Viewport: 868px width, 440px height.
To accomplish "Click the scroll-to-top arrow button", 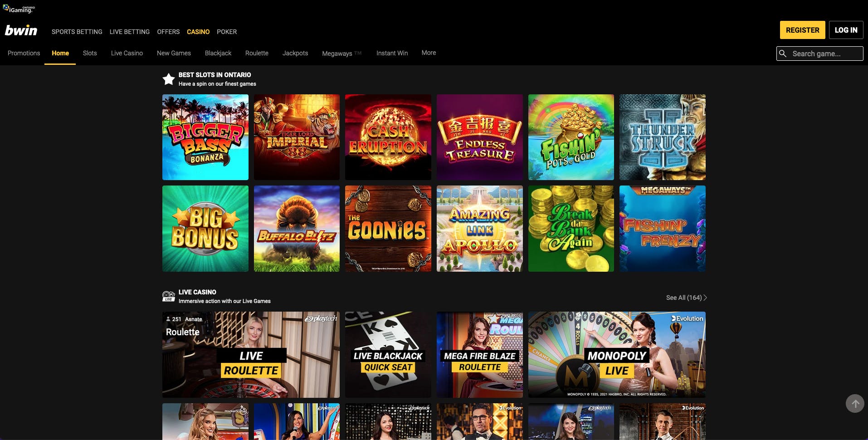I will 855,403.
